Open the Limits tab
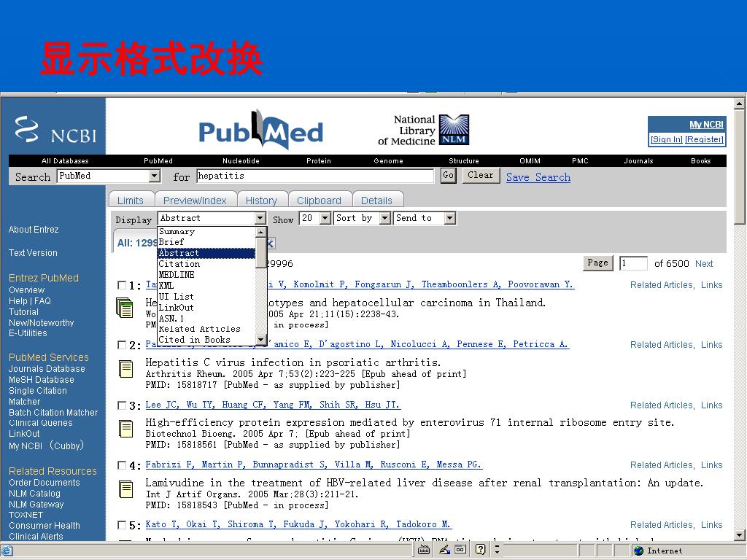The height and width of the screenshot is (560, 747). pyautogui.click(x=131, y=201)
